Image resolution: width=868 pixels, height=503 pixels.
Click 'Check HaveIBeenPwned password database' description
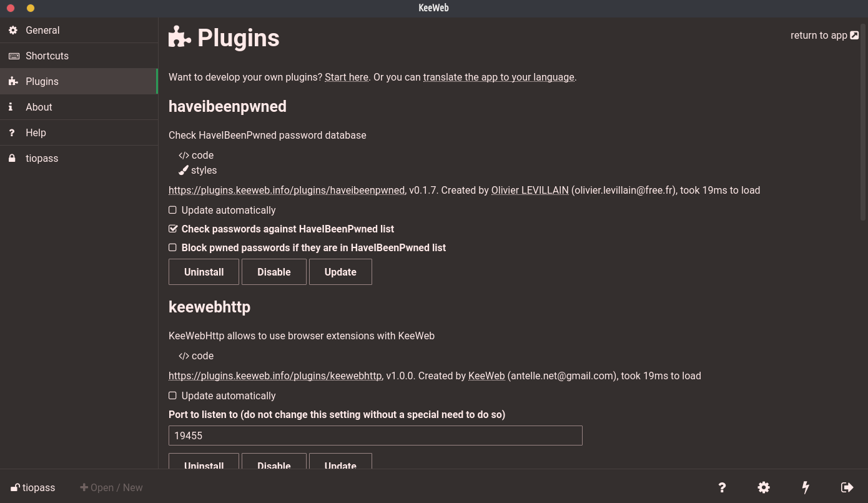(267, 135)
